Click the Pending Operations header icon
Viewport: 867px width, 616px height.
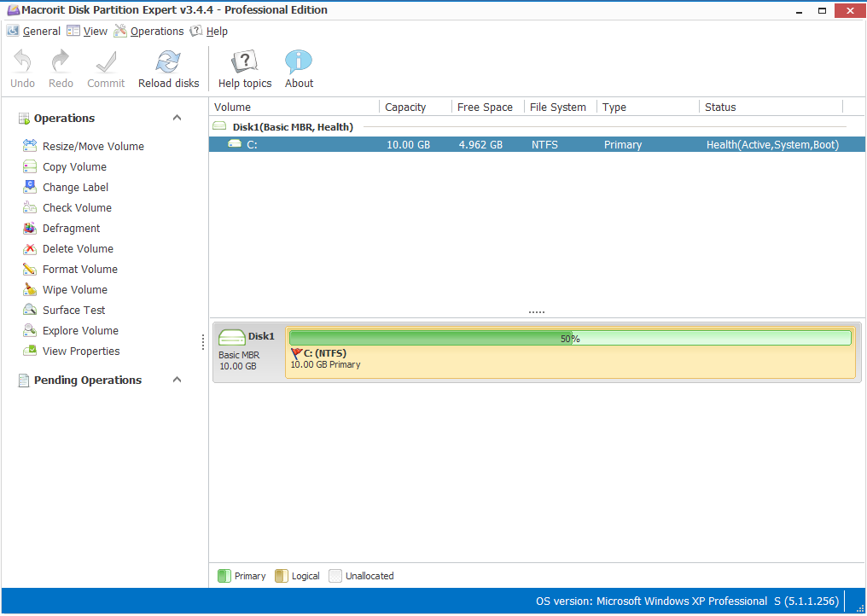tap(24, 380)
